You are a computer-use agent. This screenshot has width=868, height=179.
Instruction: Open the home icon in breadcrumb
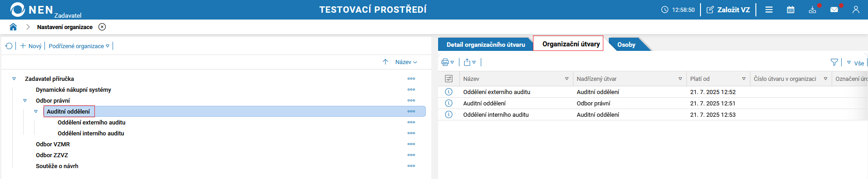pos(13,27)
